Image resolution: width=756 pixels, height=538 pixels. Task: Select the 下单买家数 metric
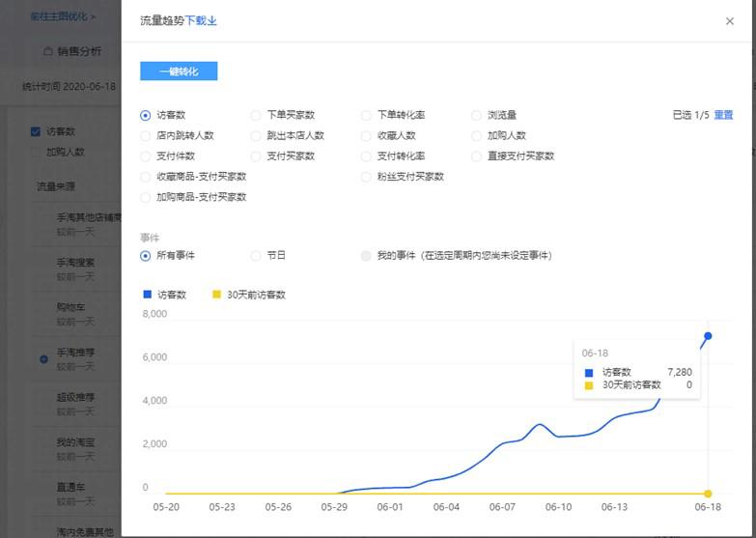256,115
